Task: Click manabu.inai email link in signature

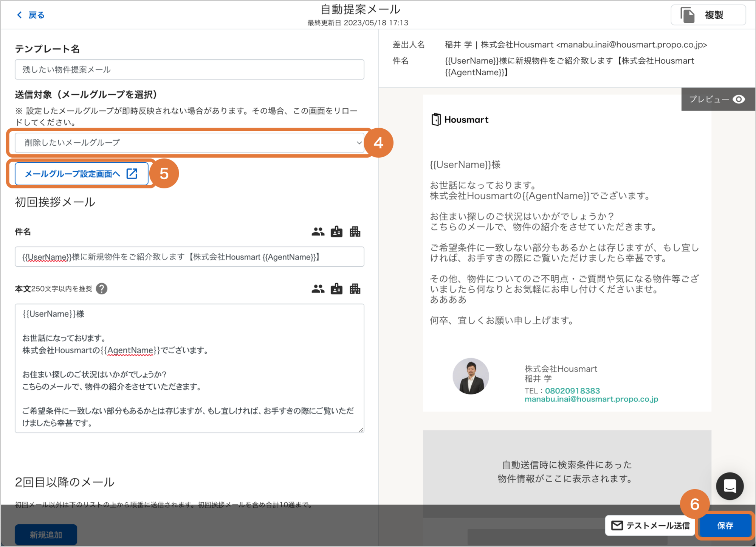Action: [x=591, y=399]
